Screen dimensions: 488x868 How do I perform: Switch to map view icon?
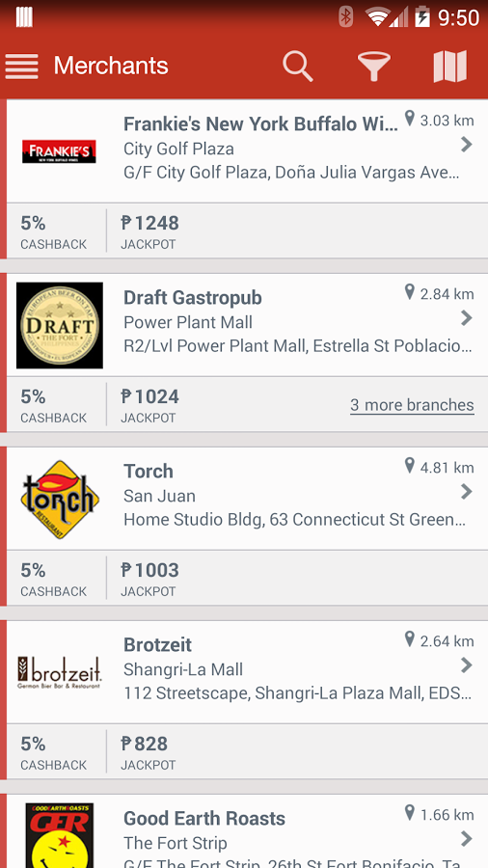[449, 67]
